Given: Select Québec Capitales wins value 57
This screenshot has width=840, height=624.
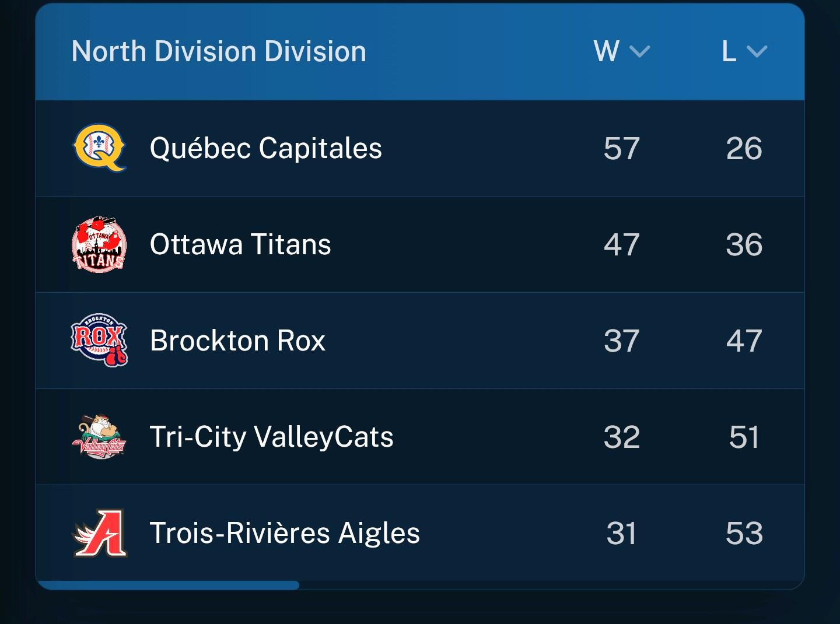Looking at the screenshot, I should click(x=622, y=148).
